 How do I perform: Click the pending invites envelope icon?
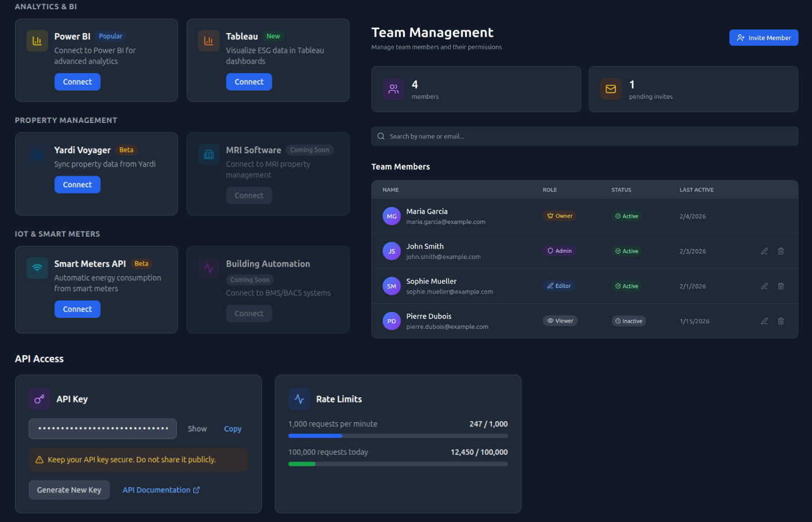611,89
